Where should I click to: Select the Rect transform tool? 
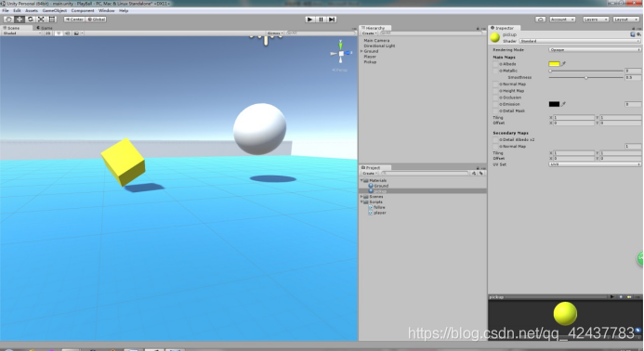pos(52,19)
